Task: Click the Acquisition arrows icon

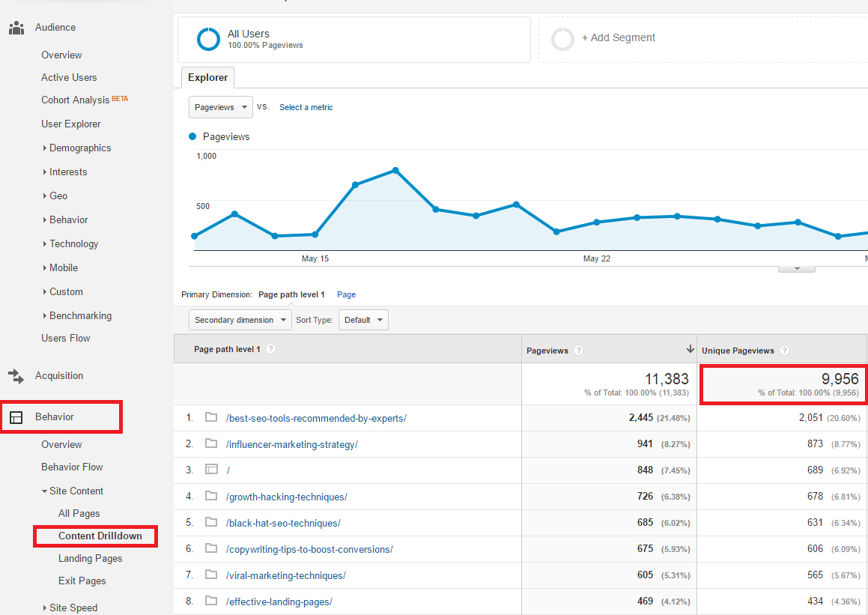Action: tap(16, 376)
